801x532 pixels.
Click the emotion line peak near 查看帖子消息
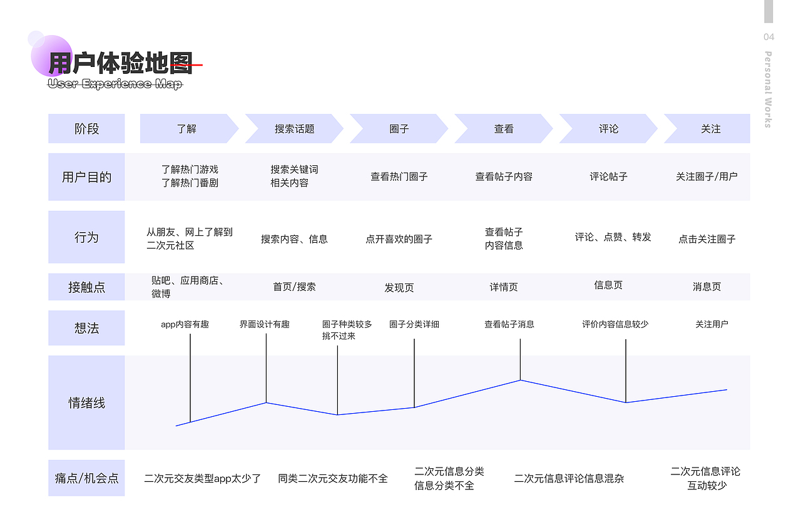tap(519, 380)
